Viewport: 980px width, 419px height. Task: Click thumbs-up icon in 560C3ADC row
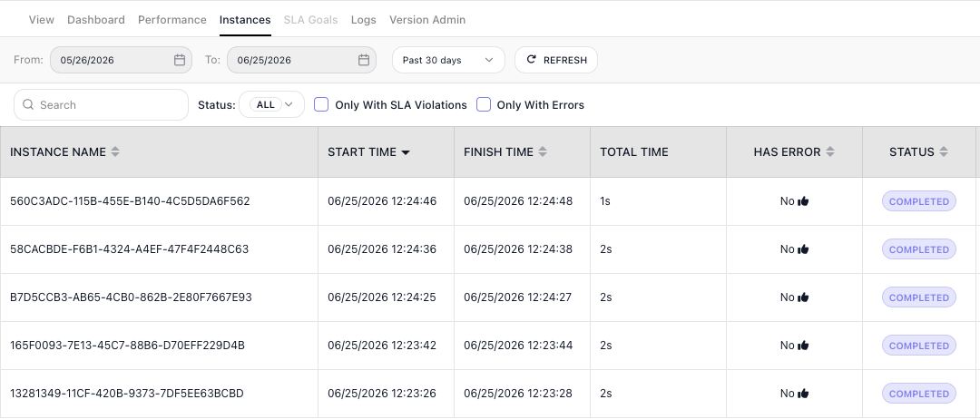coord(803,201)
